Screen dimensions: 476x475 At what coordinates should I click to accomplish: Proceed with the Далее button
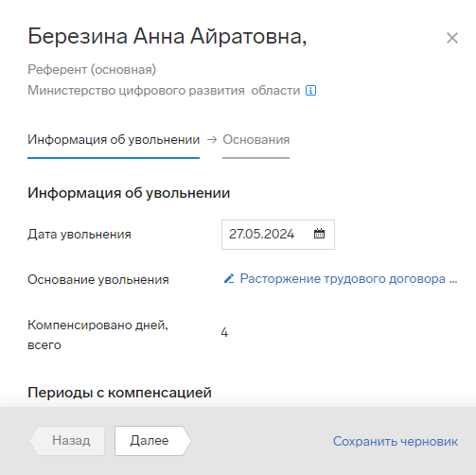click(x=152, y=441)
